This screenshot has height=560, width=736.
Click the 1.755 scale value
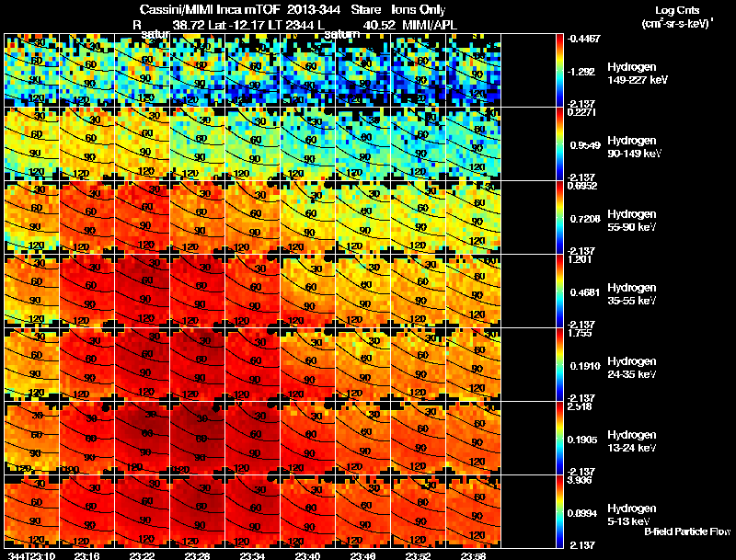point(580,333)
